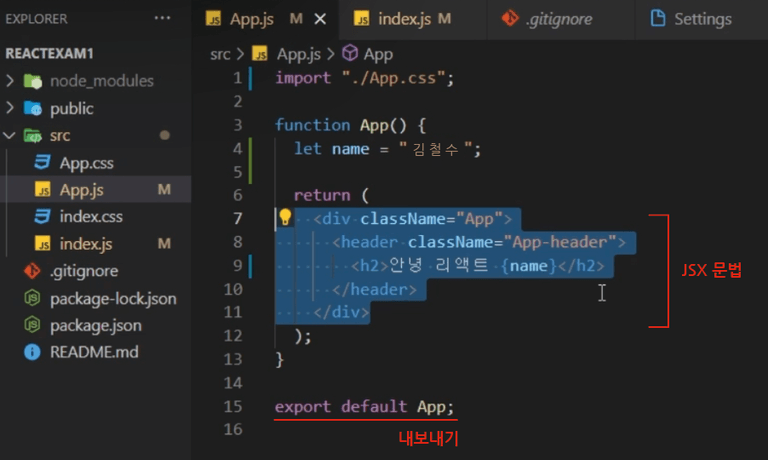Click the M status on explorer index.js
The width and height of the screenshot is (768, 460).
164,243
